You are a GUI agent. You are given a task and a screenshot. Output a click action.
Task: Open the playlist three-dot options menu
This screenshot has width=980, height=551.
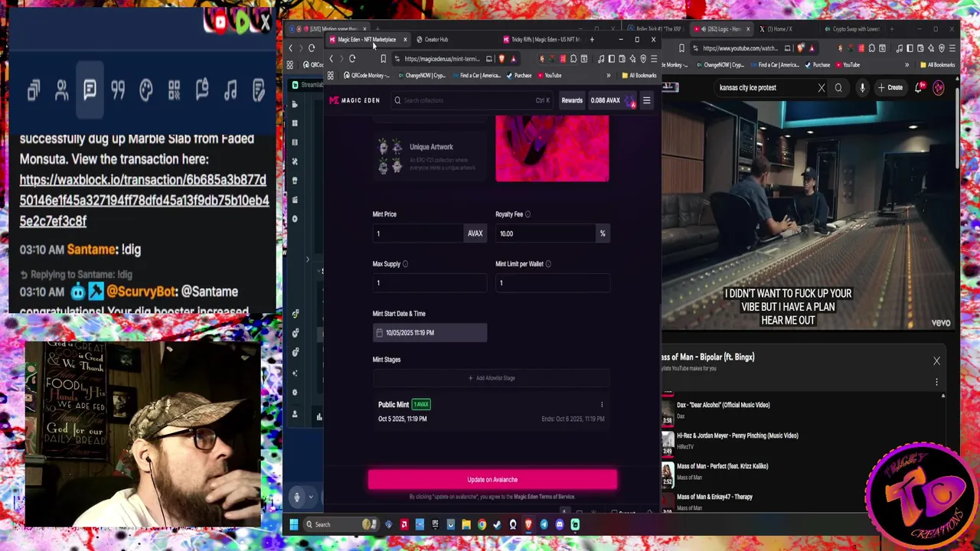point(936,382)
